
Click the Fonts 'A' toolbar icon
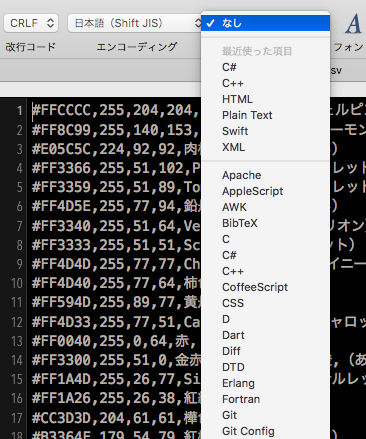(353, 24)
